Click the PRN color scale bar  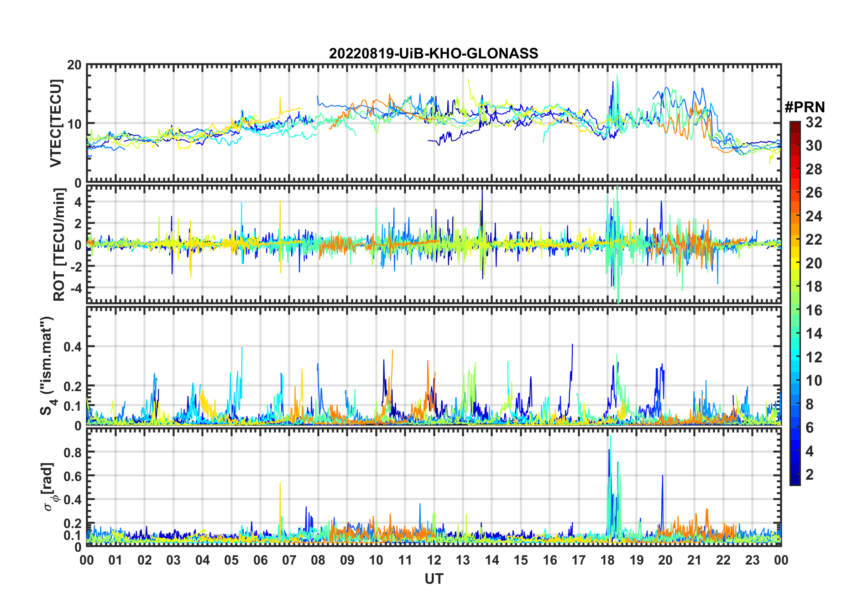tap(795, 303)
